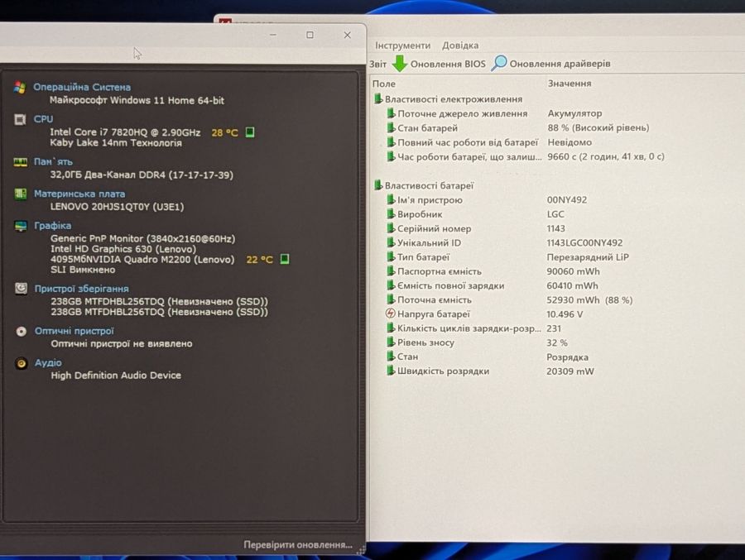Click the voltage icon beside Напруга батареї

pyautogui.click(x=390, y=314)
